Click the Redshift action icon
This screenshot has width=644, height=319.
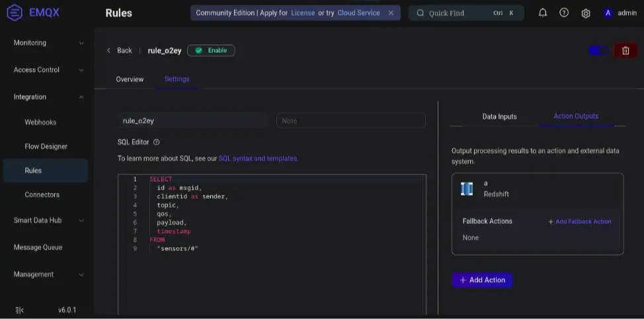(467, 189)
